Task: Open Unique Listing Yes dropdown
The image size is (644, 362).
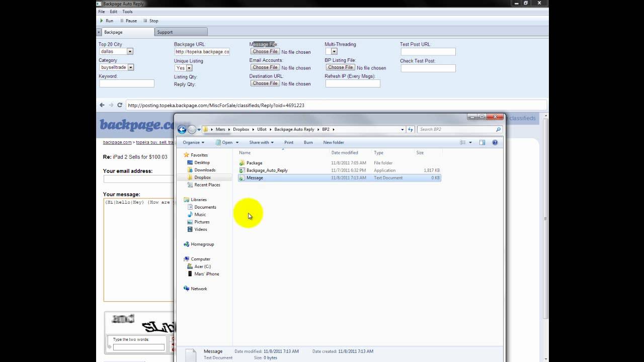Action: tap(189, 68)
